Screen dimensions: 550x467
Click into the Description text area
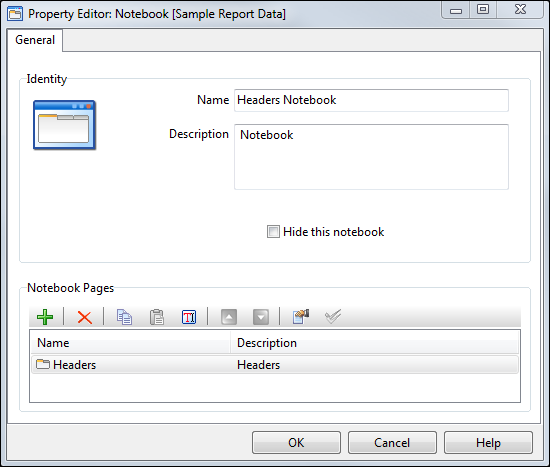coord(371,157)
